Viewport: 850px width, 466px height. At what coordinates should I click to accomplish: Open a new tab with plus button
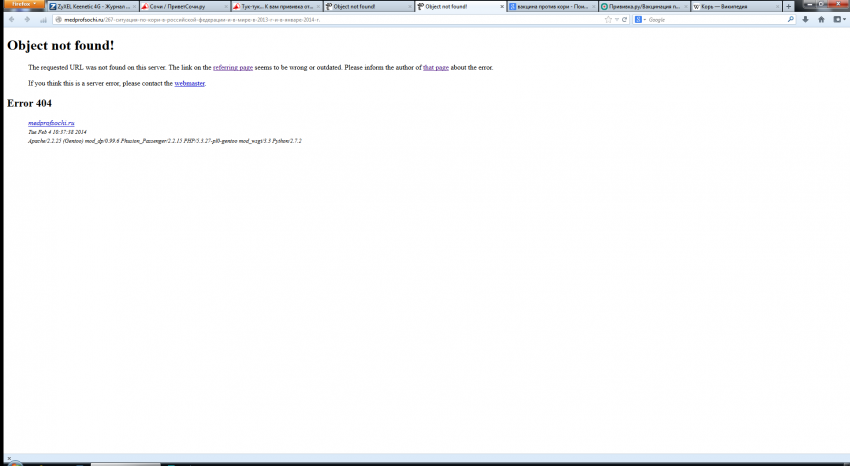pos(789,6)
